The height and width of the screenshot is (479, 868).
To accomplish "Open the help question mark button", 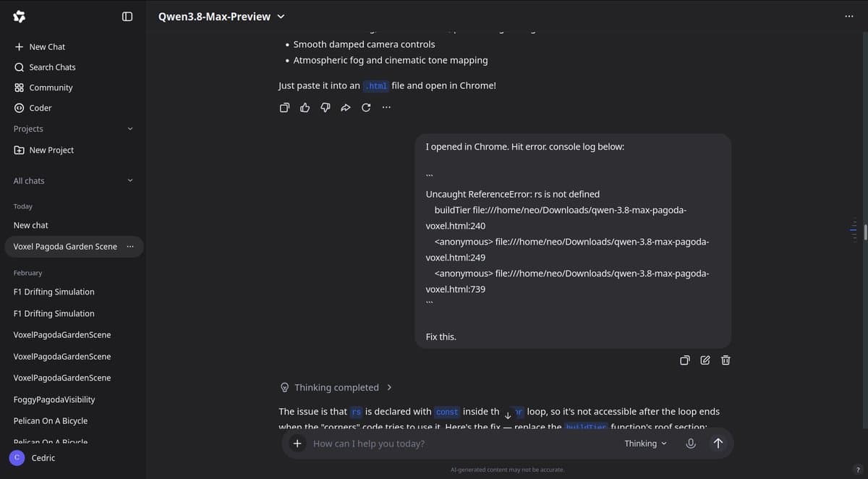I will [858, 470].
